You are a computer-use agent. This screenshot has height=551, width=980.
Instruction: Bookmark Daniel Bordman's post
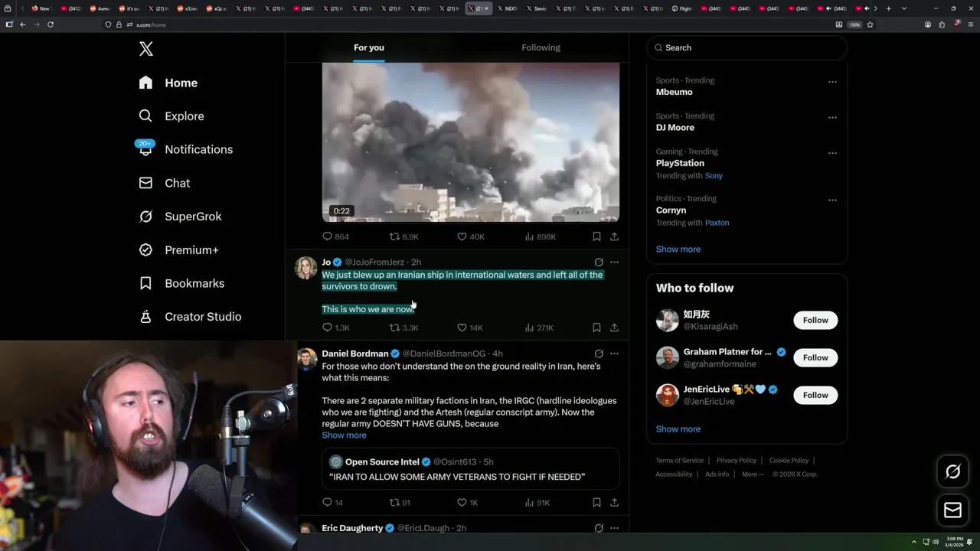596,503
